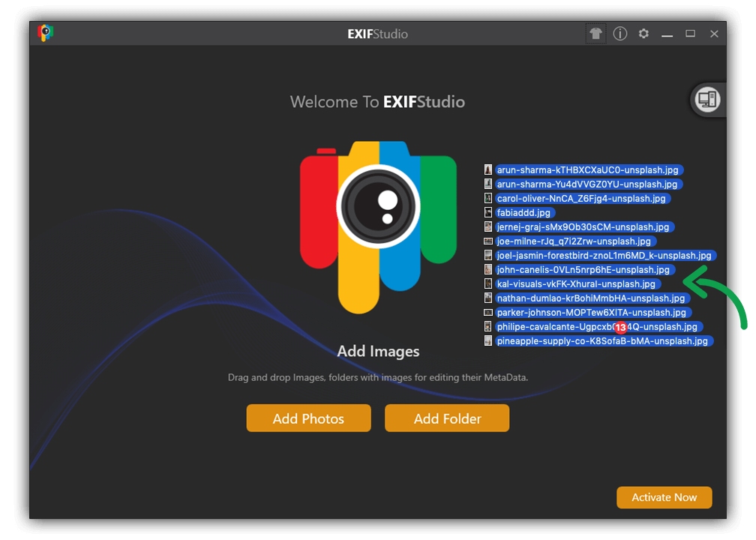
Task: Select nathan-dumlao-krBoHiMmbHA-unsplash.jpg from the list
Action: tap(591, 298)
